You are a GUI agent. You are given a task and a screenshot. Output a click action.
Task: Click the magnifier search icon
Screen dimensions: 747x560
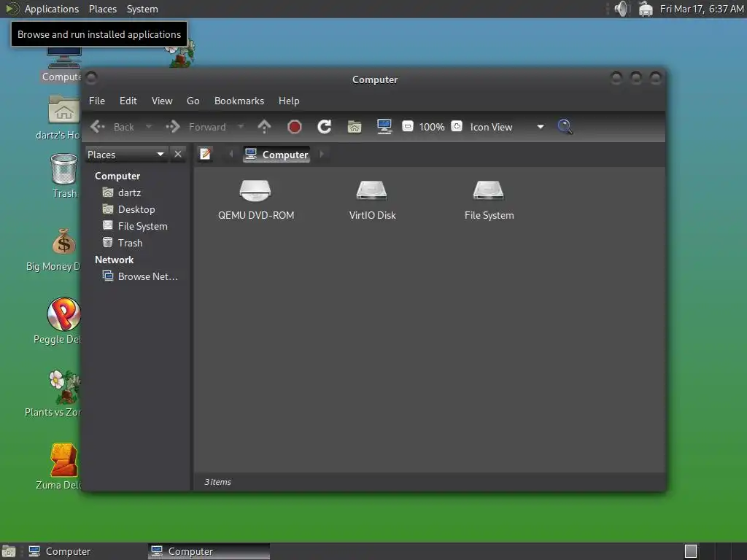[x=565, y=127]
